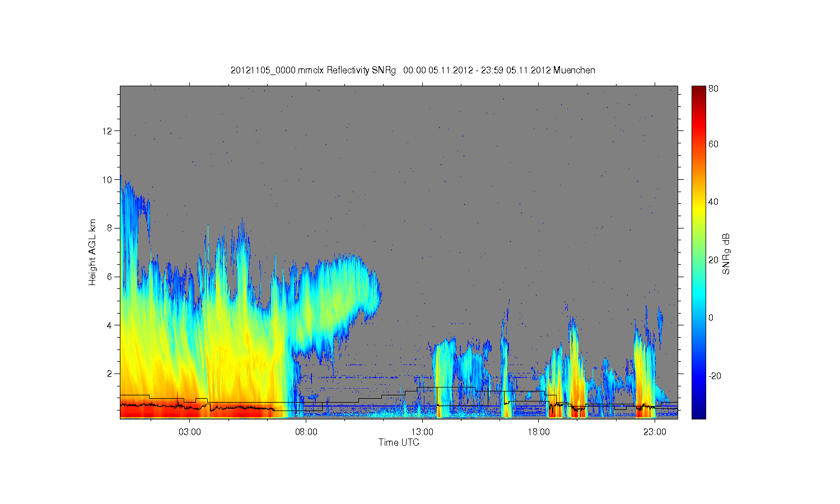The width and height of the screenshot is (840, 504).
Task: Click the dark red top of colorbar
Action: click(x=698, y=91)
